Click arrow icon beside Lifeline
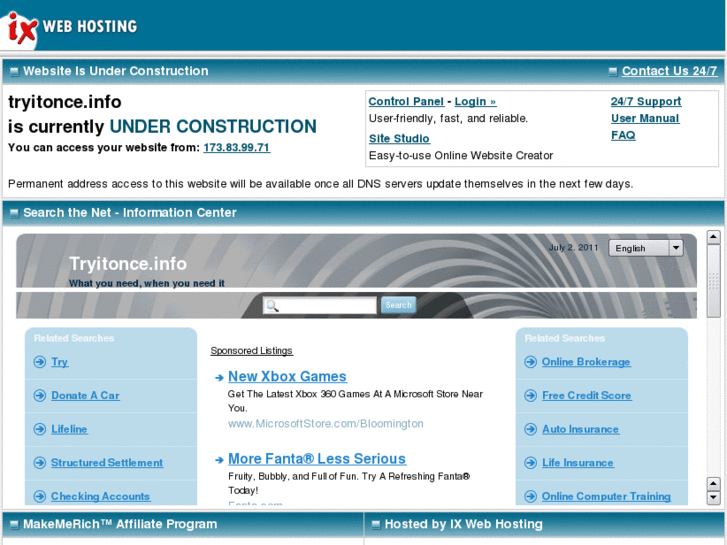727x545 pixels. [40, 429]
